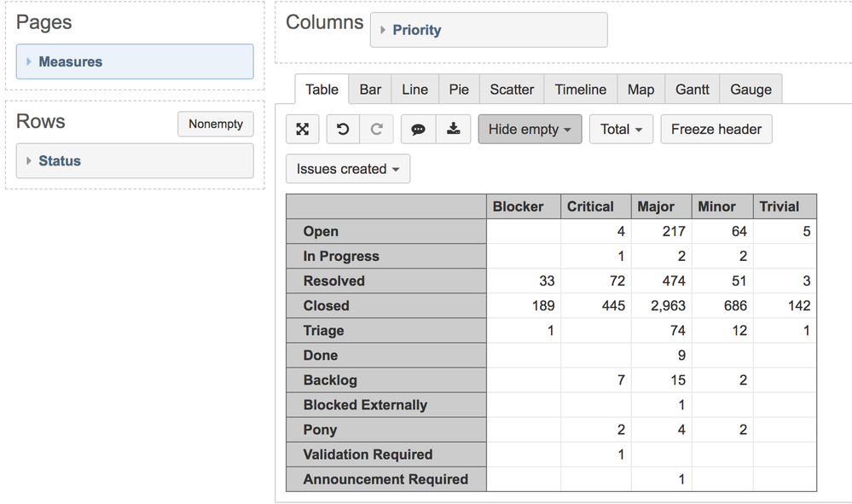Click the 74 Triage Major cell
The height and width of the screenshot is (504, 852).
coord(661,331)
